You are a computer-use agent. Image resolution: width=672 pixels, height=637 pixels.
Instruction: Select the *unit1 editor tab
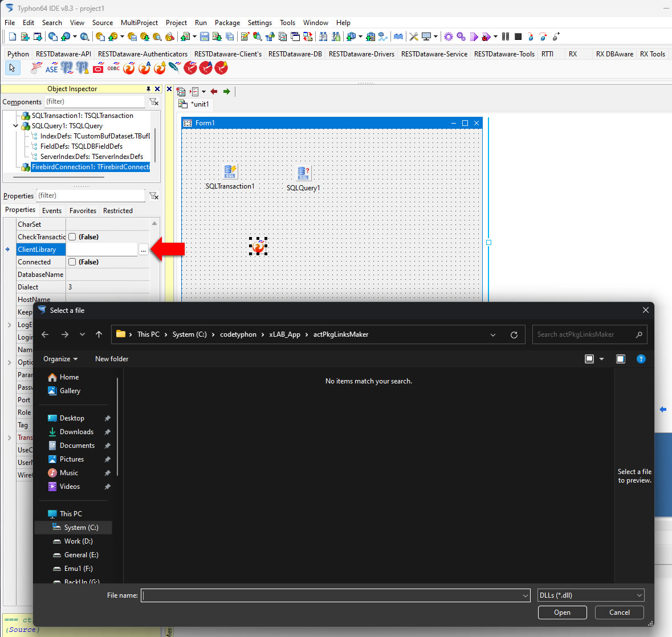[x=194, y=104]
